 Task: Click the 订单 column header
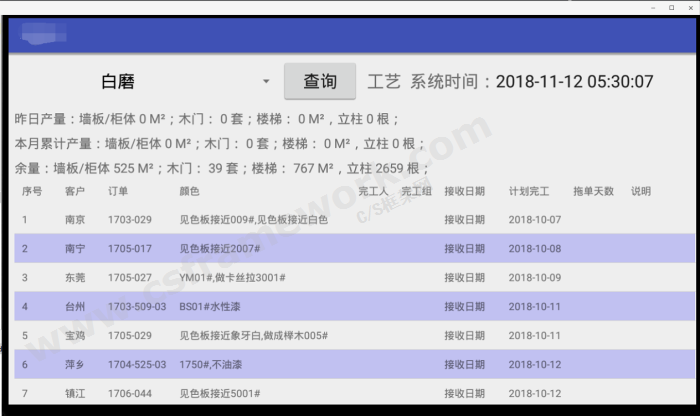click(x=118, y=191)
